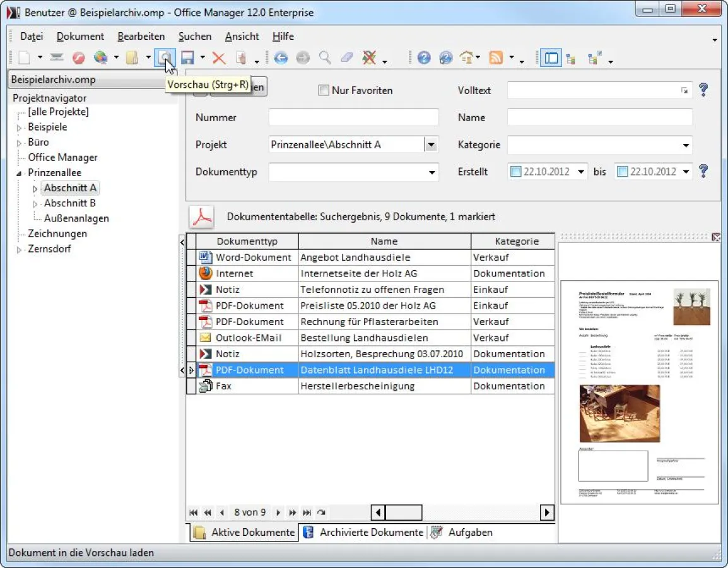Click the red delete (X) toolbar icon

click(x=219, y=57)
